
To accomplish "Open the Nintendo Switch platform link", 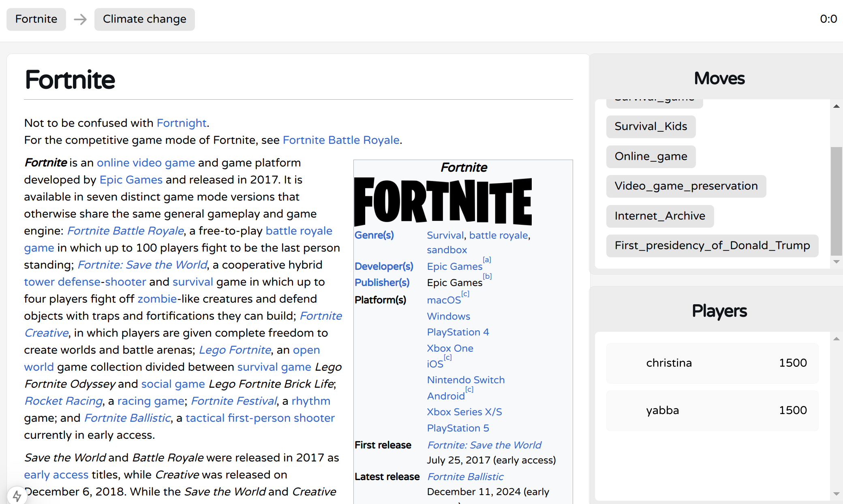I will [x=466, y=380].
